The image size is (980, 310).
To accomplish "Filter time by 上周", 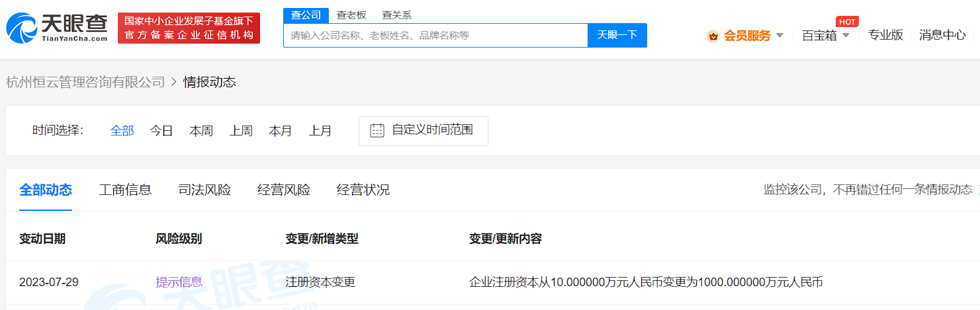I will click(241, 131).
